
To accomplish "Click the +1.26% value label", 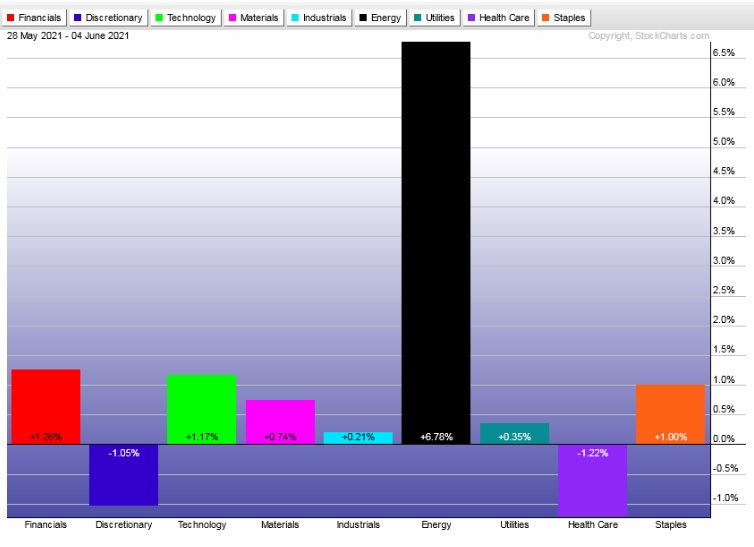I will click(46, 437).
